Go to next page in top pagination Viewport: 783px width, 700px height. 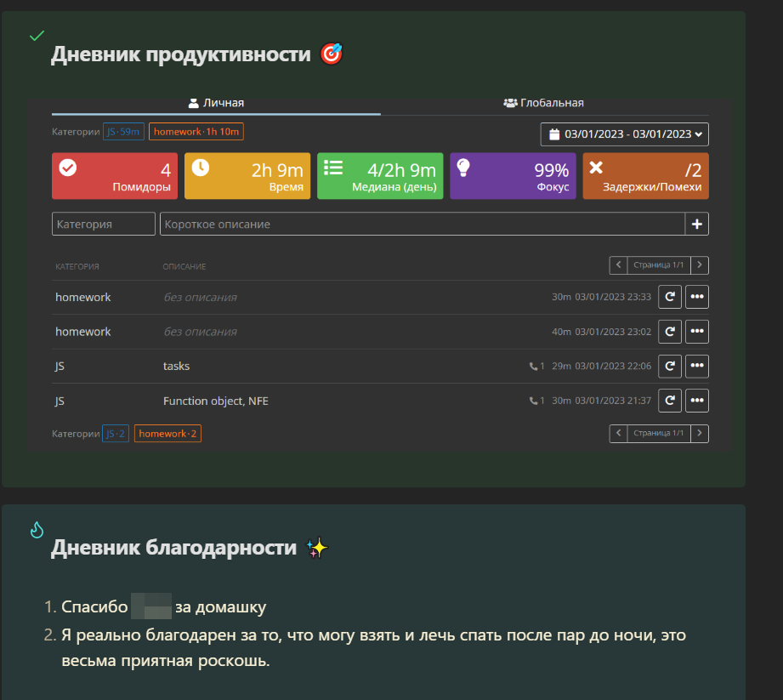[700, 265]
